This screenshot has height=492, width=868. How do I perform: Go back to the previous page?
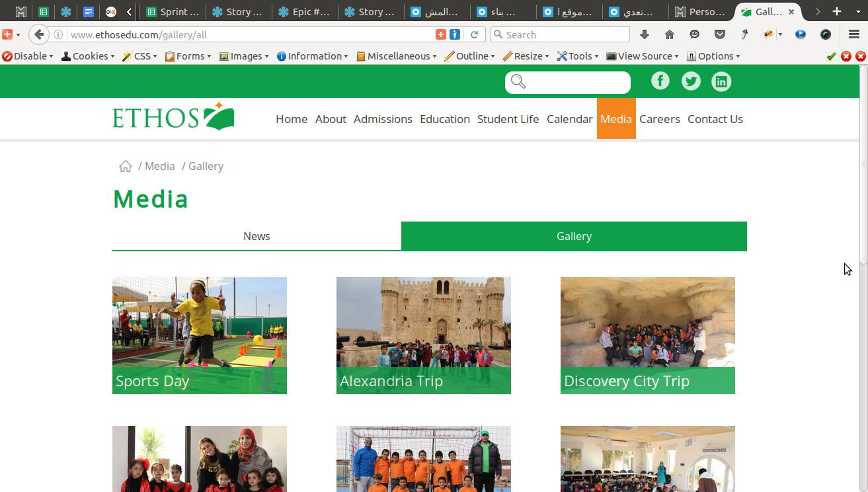point(39,34)
